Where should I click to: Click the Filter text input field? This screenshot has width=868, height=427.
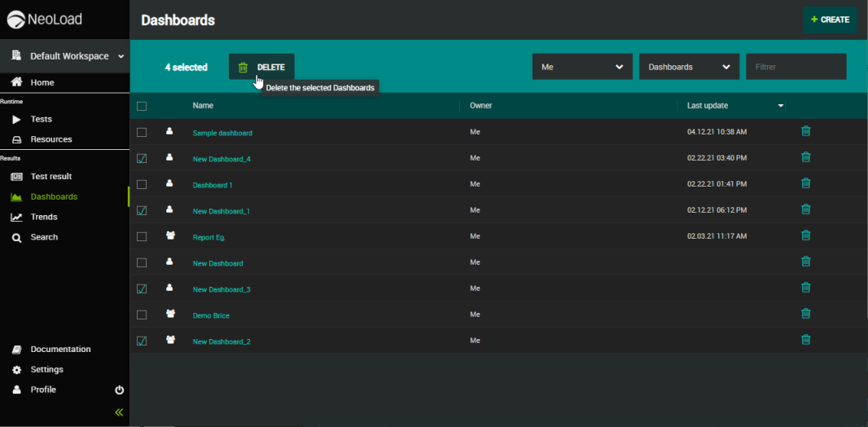(x=796, y=67)
